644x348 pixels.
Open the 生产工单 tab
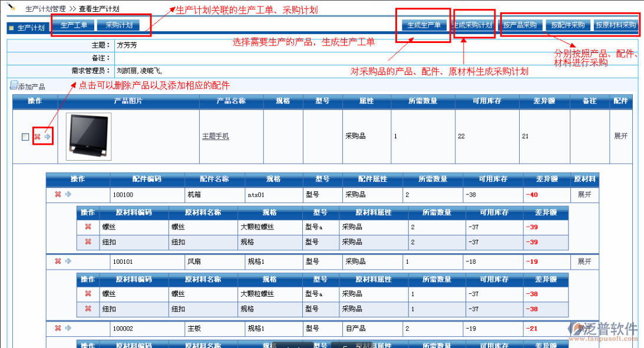pyautogui.click(x=74, y=25)
